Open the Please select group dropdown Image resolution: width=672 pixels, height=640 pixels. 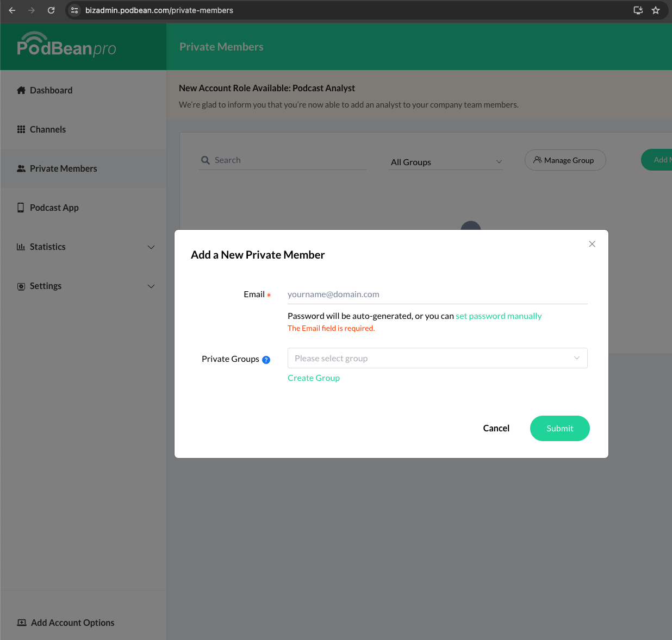[437, 358]
